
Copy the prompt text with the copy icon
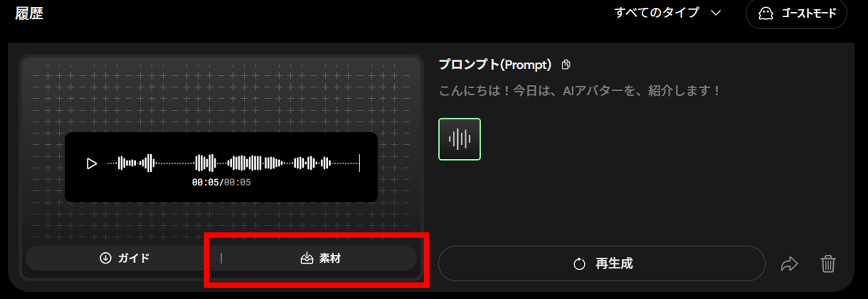[566, 65]
